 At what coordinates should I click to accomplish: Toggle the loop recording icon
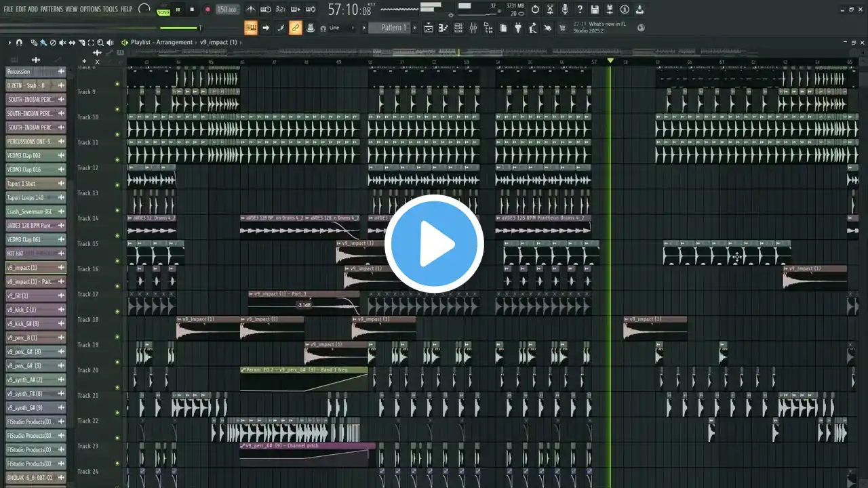tap(310, 9)
